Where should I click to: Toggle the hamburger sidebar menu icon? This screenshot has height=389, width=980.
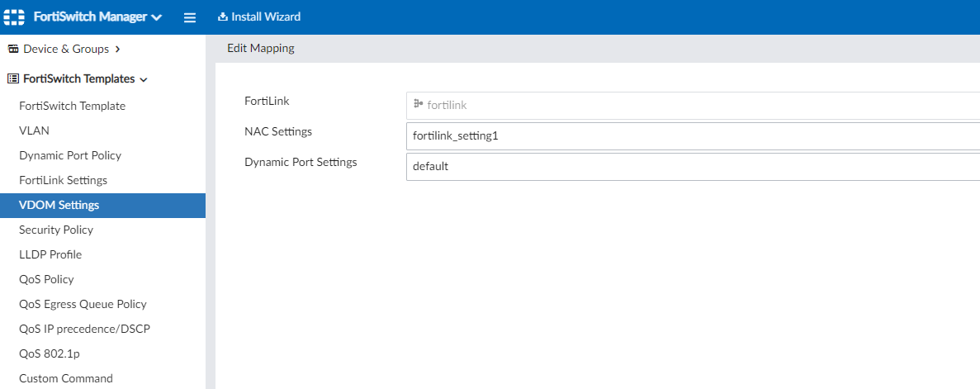(x=190, y=17)
